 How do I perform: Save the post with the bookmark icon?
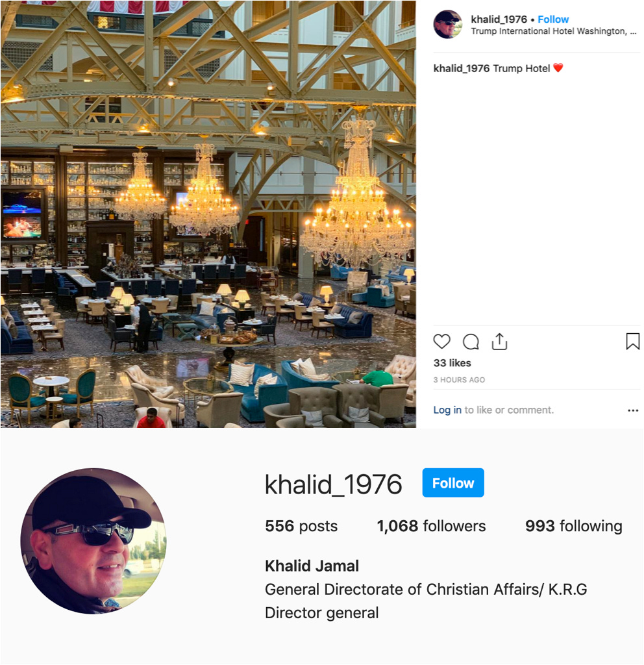click(632, 341)
